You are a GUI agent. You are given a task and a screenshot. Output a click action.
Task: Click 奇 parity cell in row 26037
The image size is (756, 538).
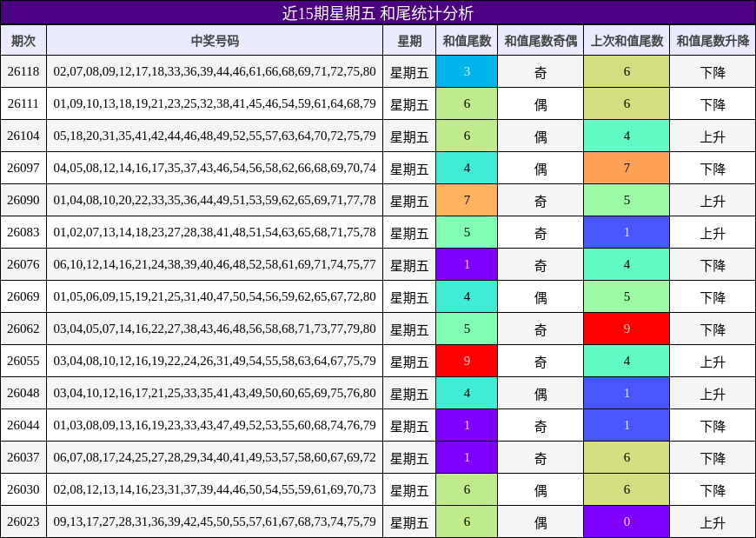tap(540, 457)
